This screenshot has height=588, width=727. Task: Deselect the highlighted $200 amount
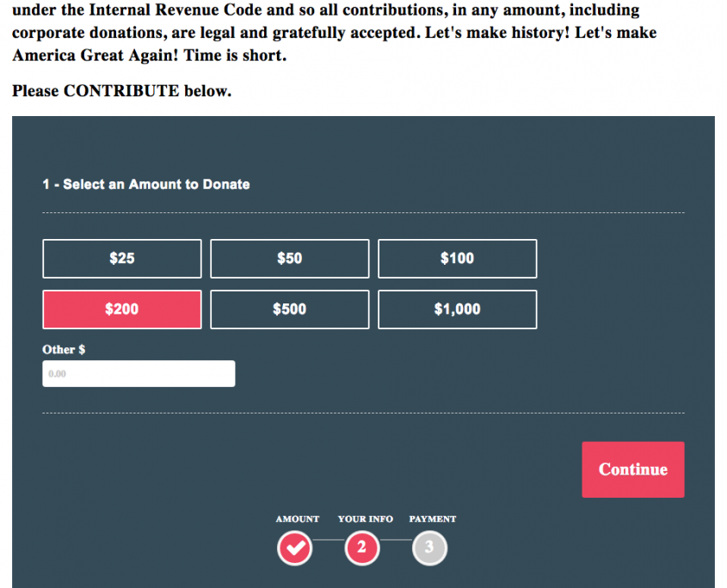coord(122,309)
